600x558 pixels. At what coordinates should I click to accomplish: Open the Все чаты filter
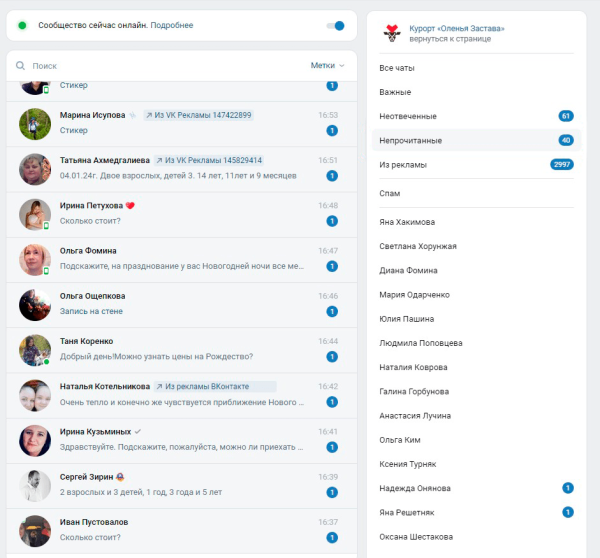pyautogui.click(x=397, y=68)
